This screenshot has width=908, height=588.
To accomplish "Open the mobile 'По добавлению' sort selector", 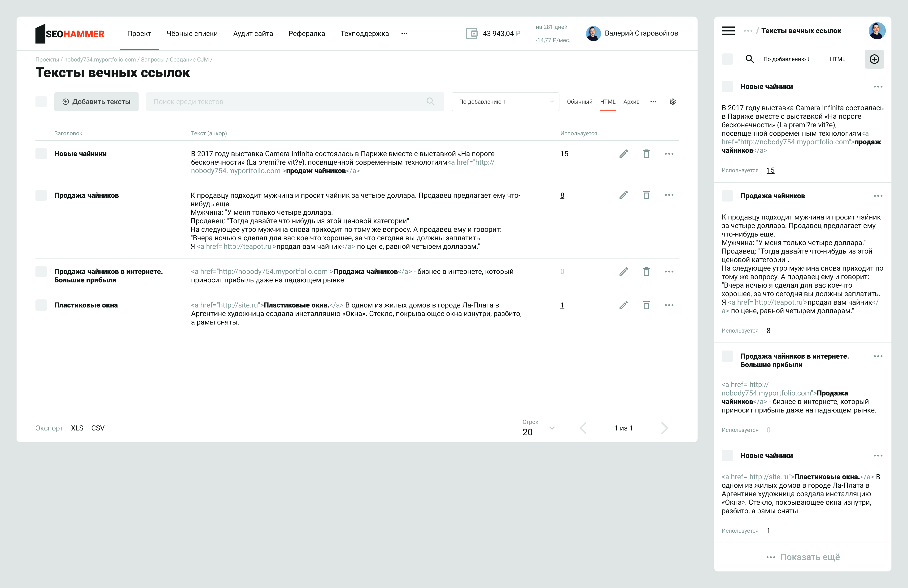I will (786, 59).
